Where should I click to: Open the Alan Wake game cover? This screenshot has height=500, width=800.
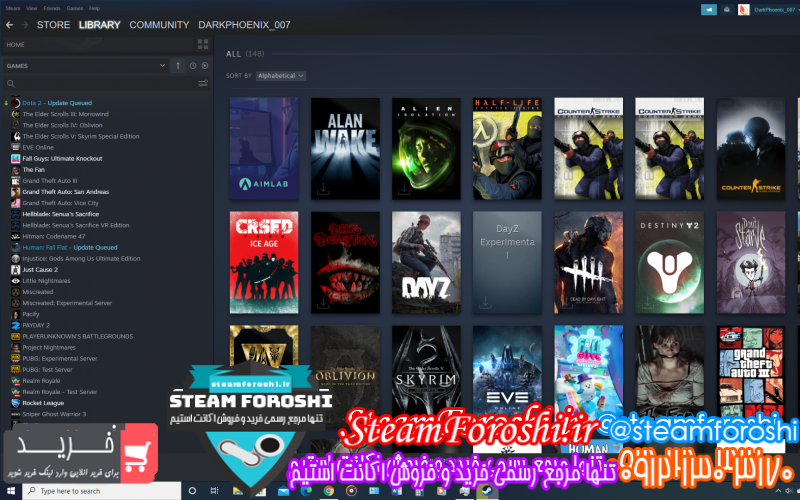pyautogui.click(x=345, y=148)
